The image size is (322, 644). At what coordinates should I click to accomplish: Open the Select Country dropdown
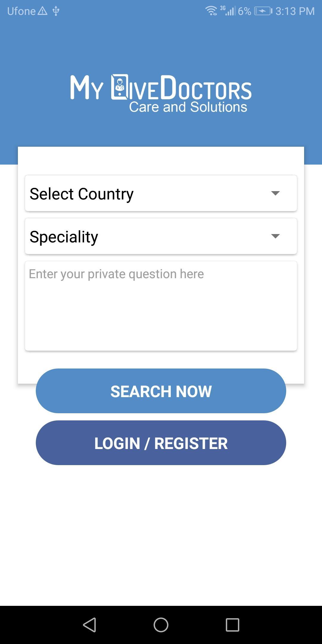click(x=161, y=193)
